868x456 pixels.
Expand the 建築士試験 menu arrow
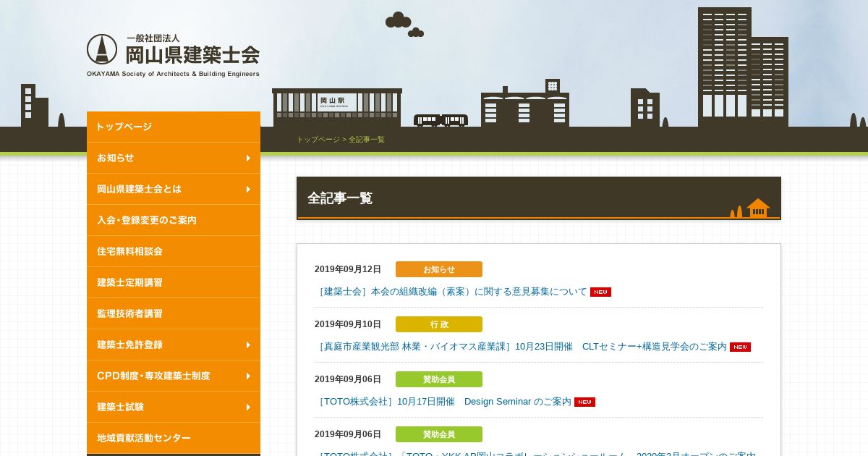coord(248,407)
